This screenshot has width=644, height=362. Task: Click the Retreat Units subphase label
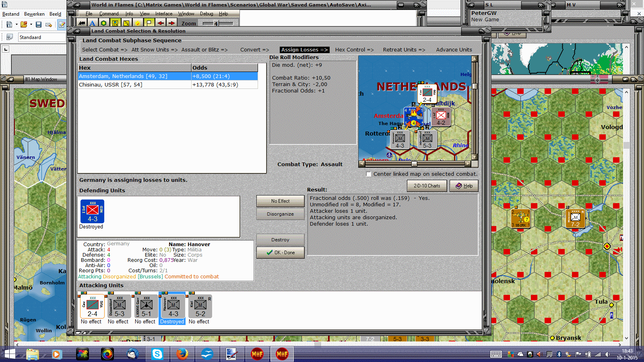pyautogui.click(x=404, y=50)
